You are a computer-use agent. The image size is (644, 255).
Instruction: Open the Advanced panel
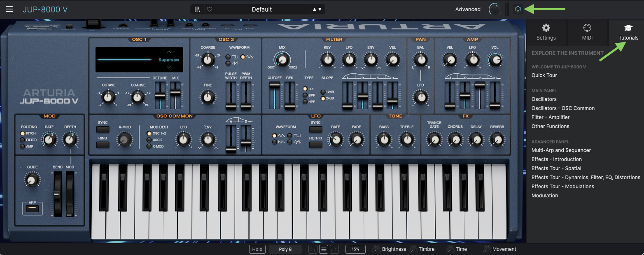[468, 9]
